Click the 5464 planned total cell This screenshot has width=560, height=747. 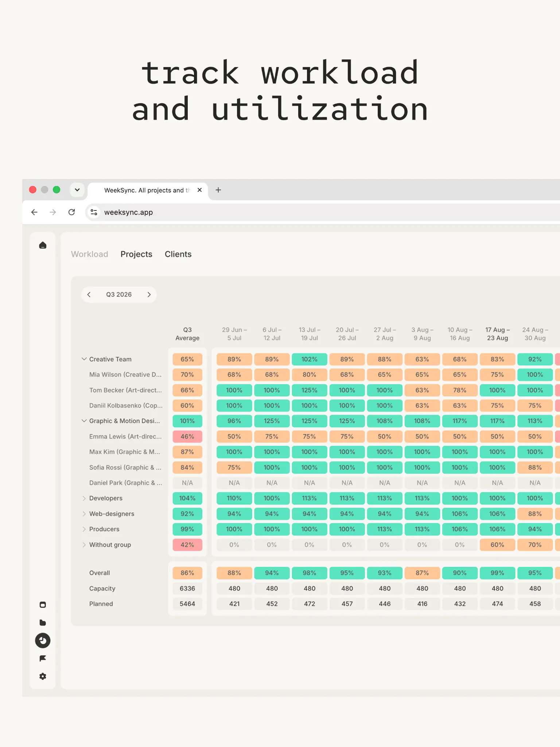187,604
